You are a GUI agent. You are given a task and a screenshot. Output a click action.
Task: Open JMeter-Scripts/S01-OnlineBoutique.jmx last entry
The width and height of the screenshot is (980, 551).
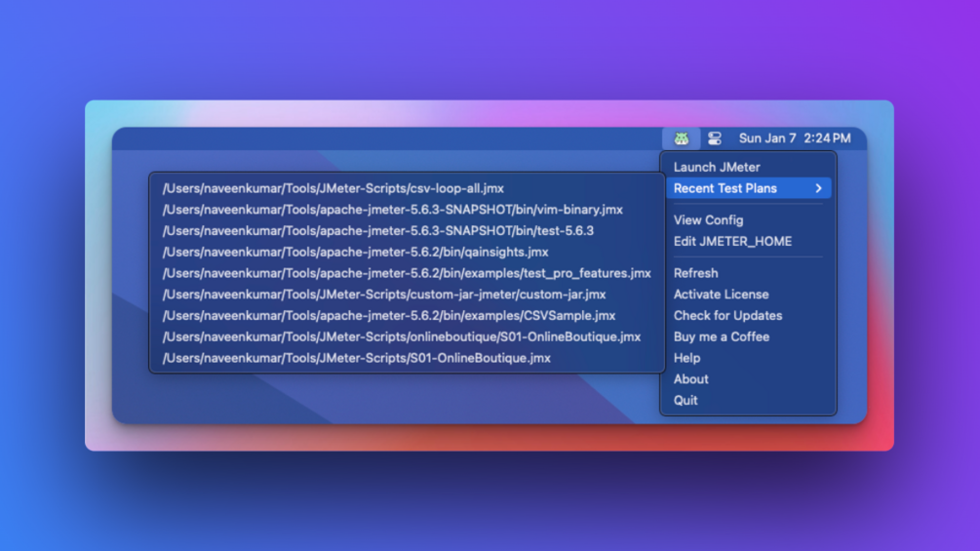407,358
